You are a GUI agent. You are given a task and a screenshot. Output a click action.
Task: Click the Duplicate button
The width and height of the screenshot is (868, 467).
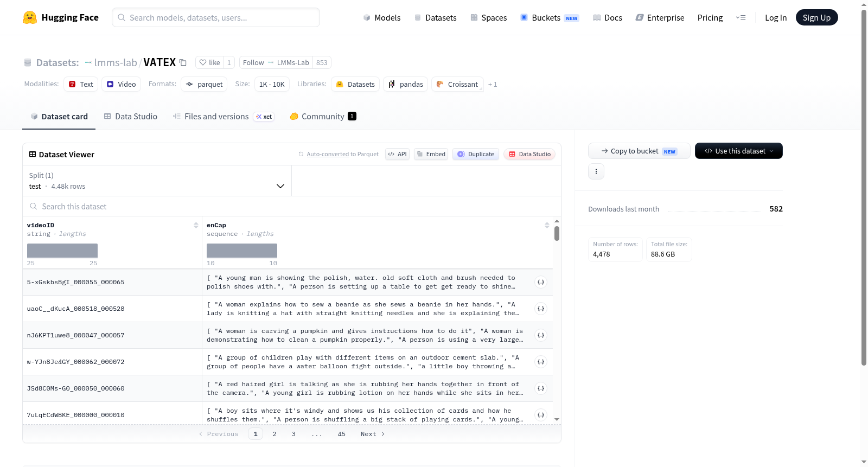click(x=475, y=154)
